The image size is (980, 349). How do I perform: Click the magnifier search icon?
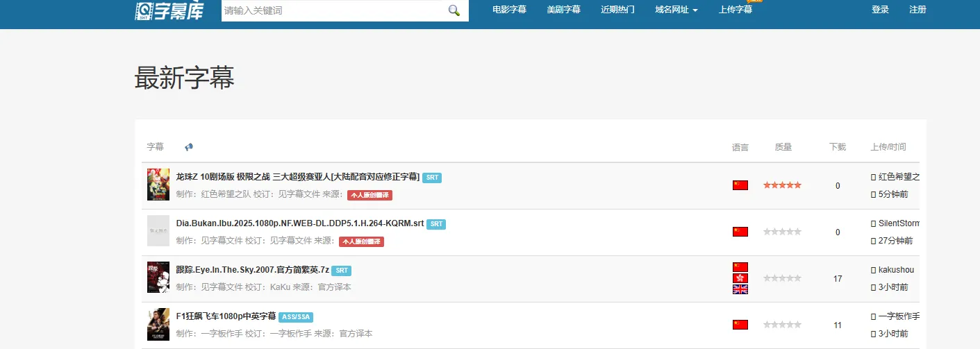454,10
